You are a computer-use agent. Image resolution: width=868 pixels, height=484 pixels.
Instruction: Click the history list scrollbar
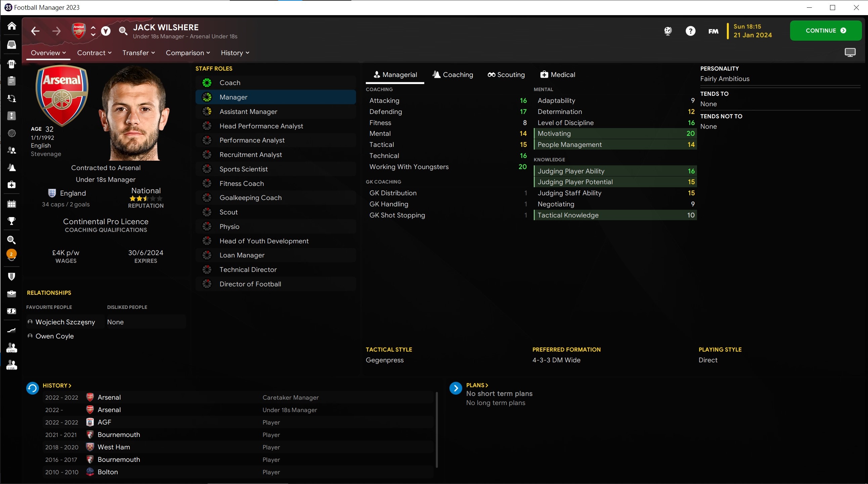point(437,430)
